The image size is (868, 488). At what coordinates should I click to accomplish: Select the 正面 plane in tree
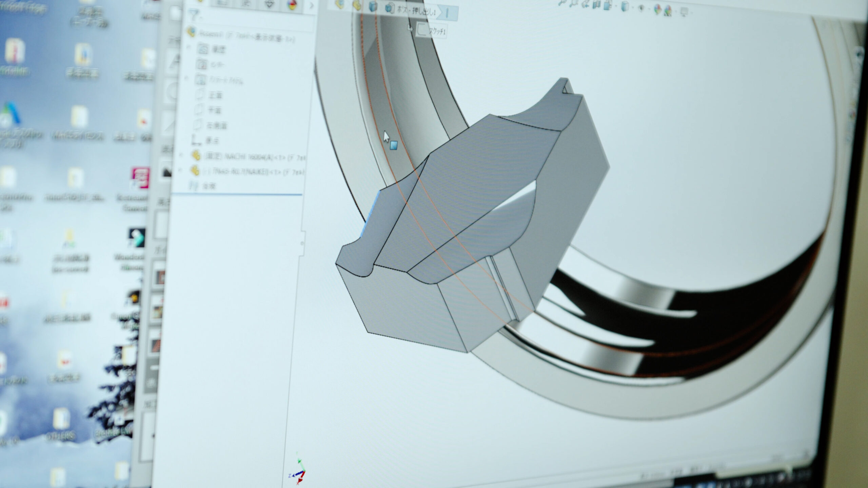click(215, 95)
